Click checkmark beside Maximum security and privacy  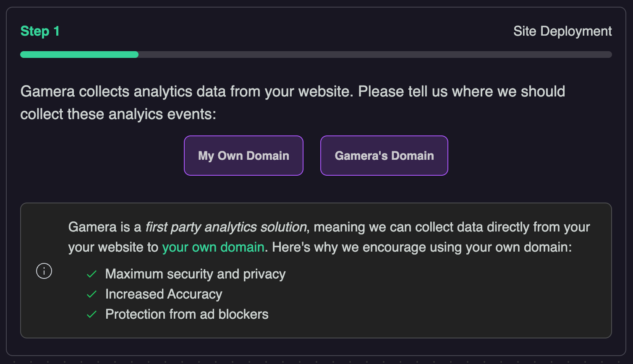pyautogui.click(x=92, y=274)
